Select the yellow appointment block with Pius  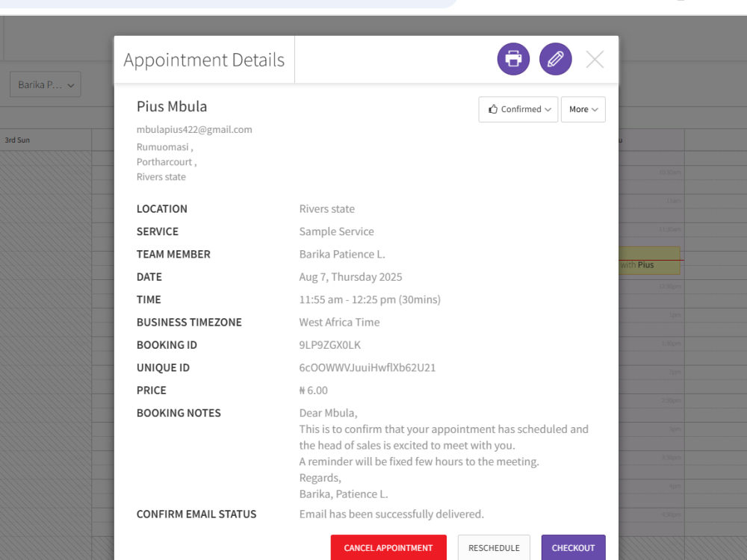649,261
